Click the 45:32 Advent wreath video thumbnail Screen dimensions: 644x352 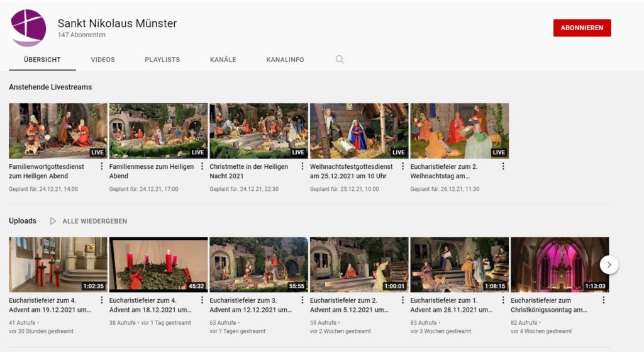tap(158, 264)
